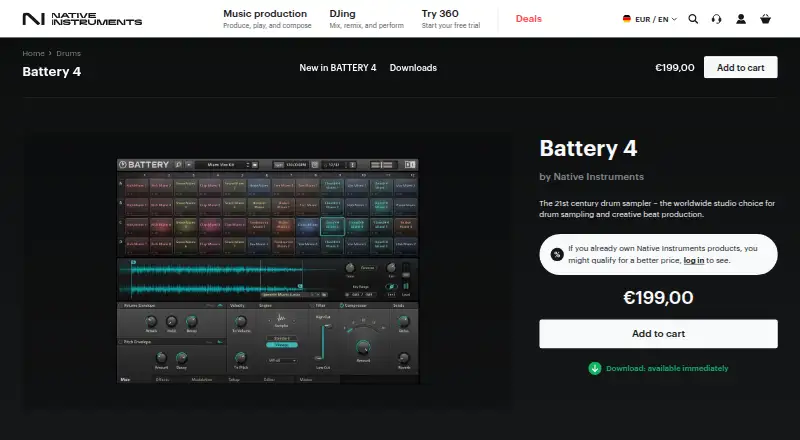This screenshot has width=800, height=440.
Task: Click the Battery 4 product screenshot image
Action: click(268, 271)
